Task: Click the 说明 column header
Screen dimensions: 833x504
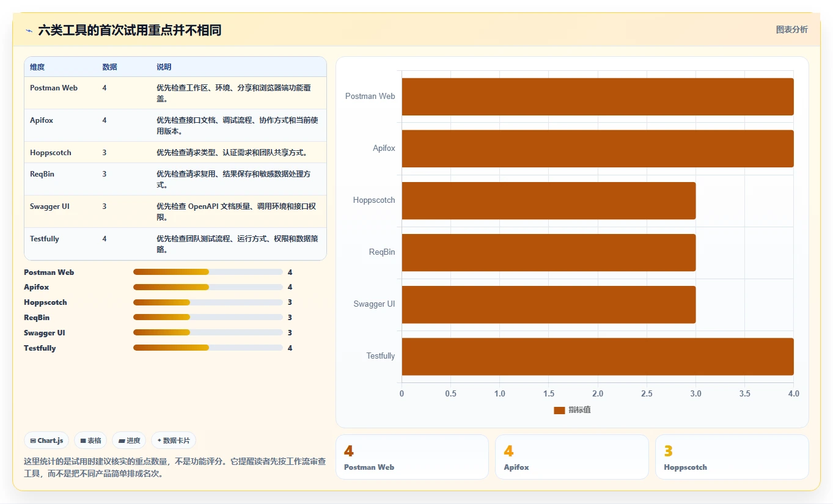Action: [x=164, y=67]
